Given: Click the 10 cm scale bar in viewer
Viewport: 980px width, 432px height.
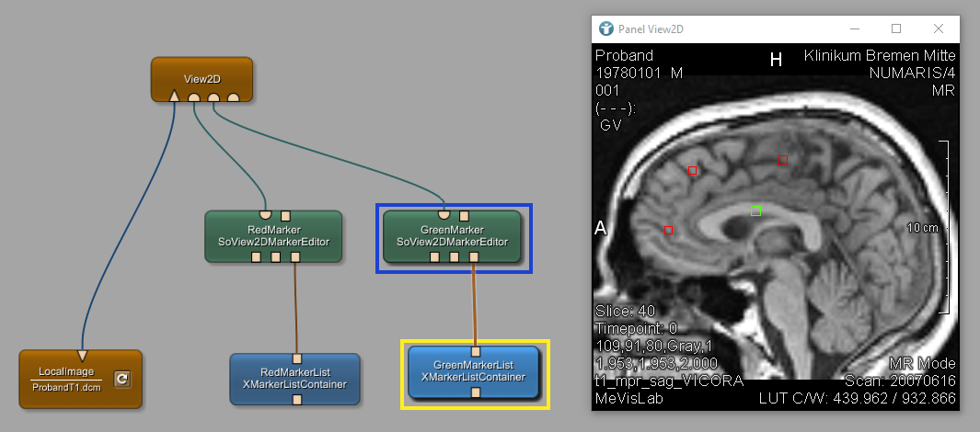Looking at the screenshot, I should point(944,228).
